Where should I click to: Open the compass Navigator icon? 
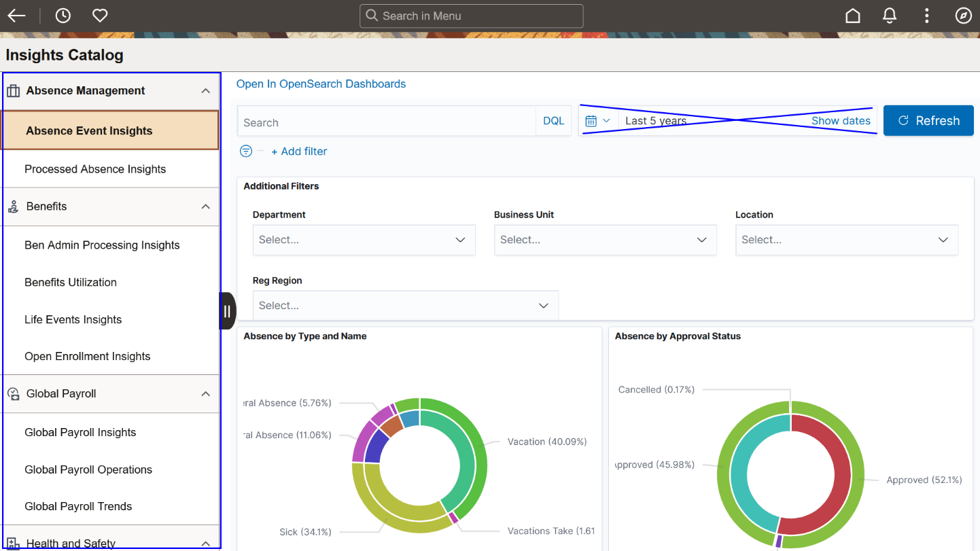[964, 16]
